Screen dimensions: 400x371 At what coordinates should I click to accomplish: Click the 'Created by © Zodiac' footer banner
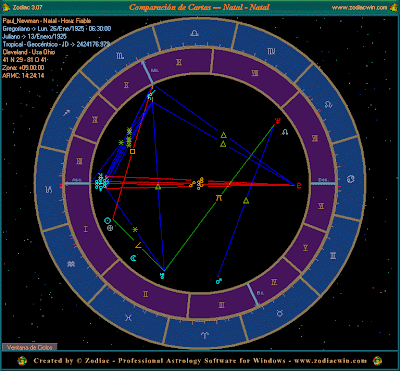point(200,361)
